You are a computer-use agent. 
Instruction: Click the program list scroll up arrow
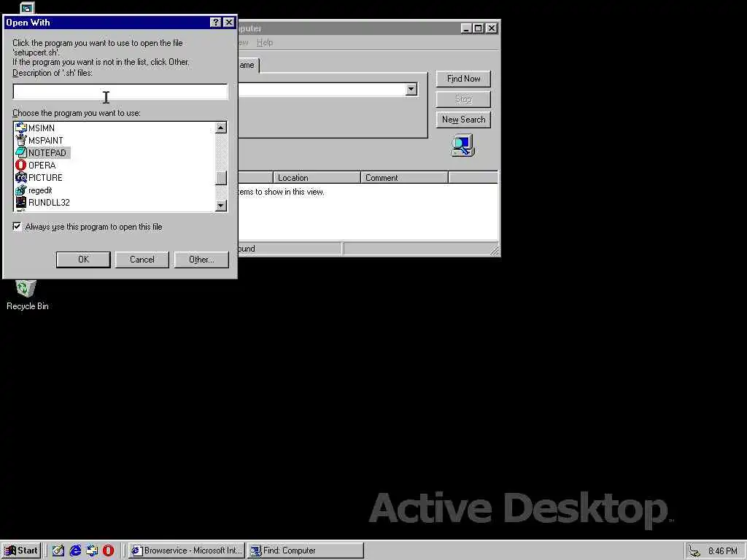pos(220,128)
